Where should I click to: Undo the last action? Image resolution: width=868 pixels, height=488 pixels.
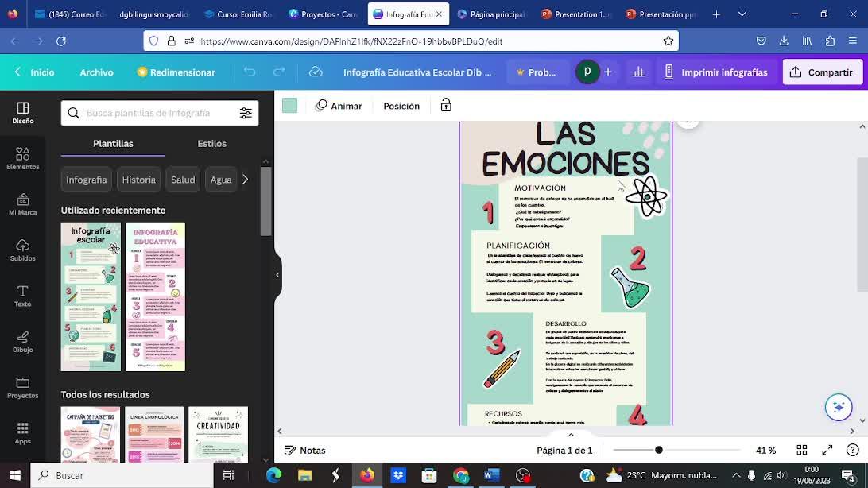click(250, 72)
